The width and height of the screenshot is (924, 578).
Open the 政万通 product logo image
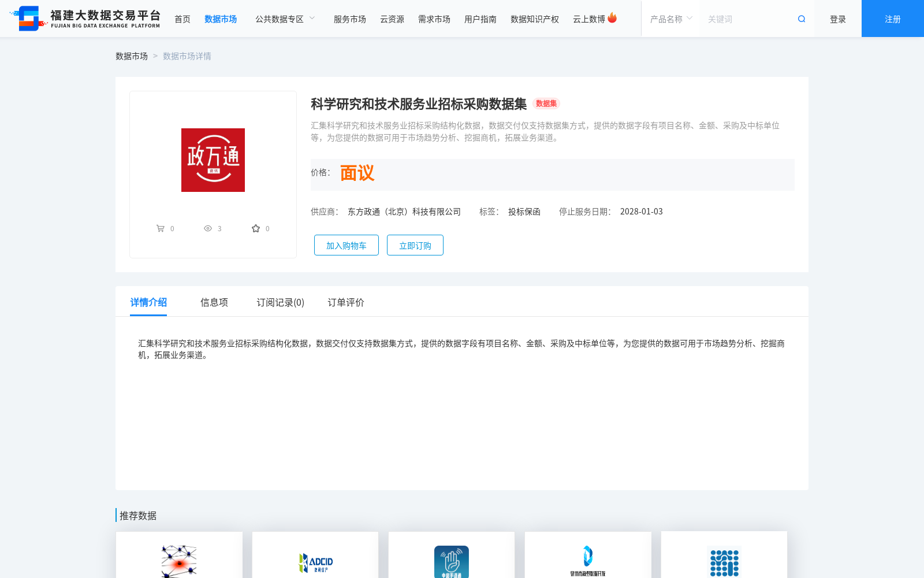click(213, 160)
